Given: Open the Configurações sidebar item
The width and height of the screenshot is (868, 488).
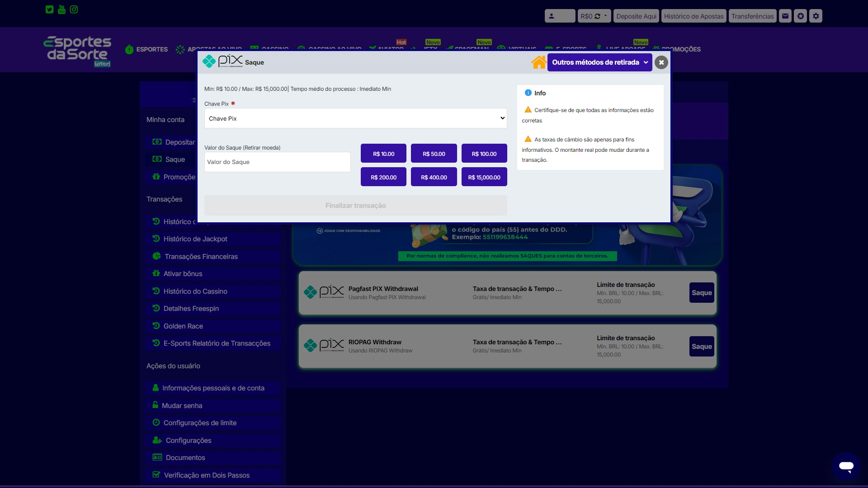Looking at the screenshot, I should [213, 441].
